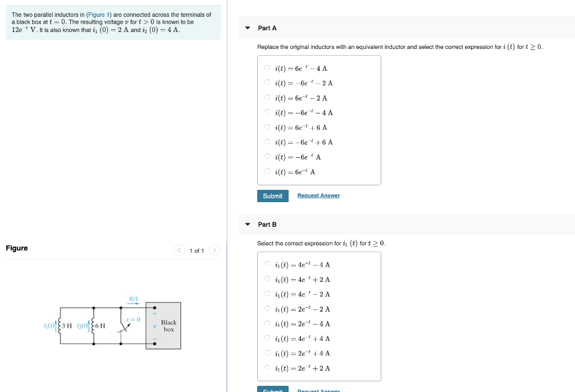Select the last Part A option i(t) = 6e^−t A

coord(267,171)
